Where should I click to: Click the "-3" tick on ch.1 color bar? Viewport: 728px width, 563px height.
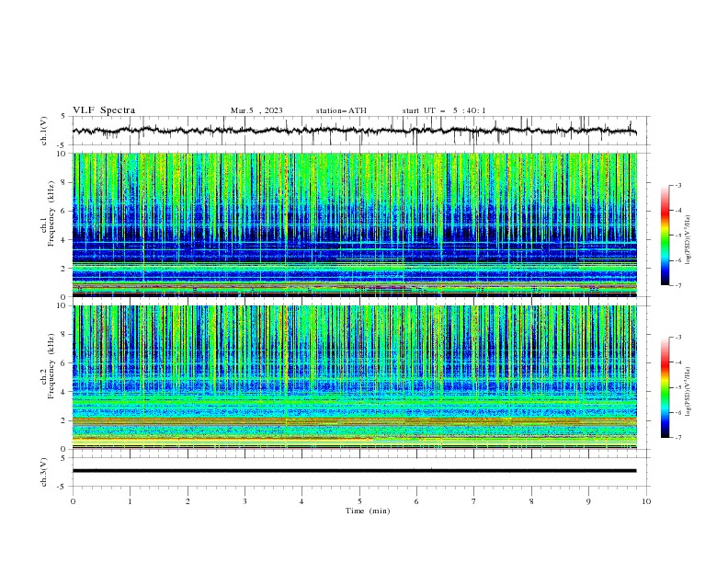(x=677, y=185)
